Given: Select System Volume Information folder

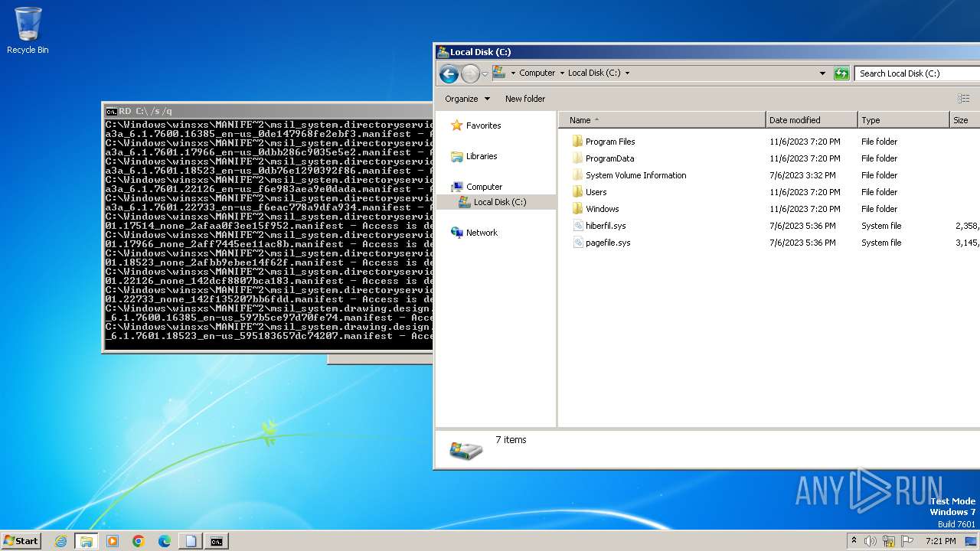Looking at the screenshot, I should (635, 175).
